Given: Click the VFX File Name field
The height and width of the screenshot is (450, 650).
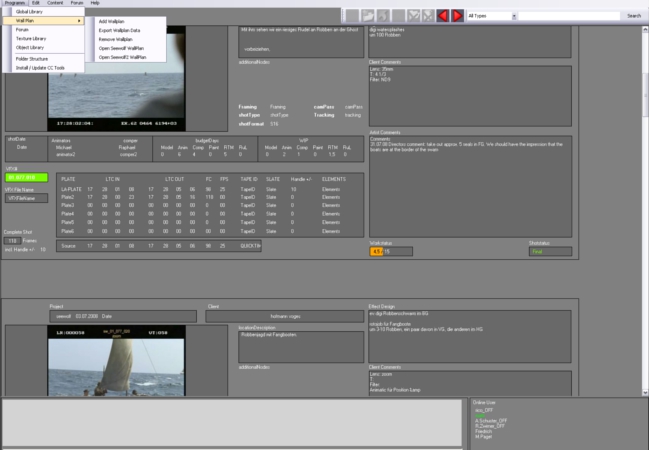Looking at the screenshot, I should click(x=27, y=198).
